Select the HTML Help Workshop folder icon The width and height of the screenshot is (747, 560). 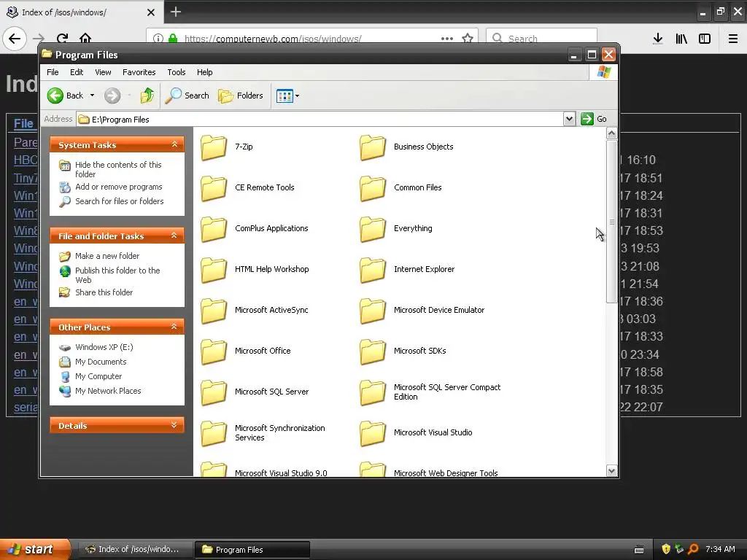coord(214,270)
